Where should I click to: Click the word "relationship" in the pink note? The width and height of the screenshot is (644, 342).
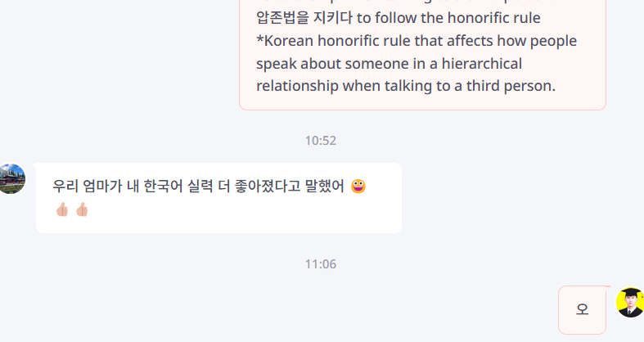(297, 86)
